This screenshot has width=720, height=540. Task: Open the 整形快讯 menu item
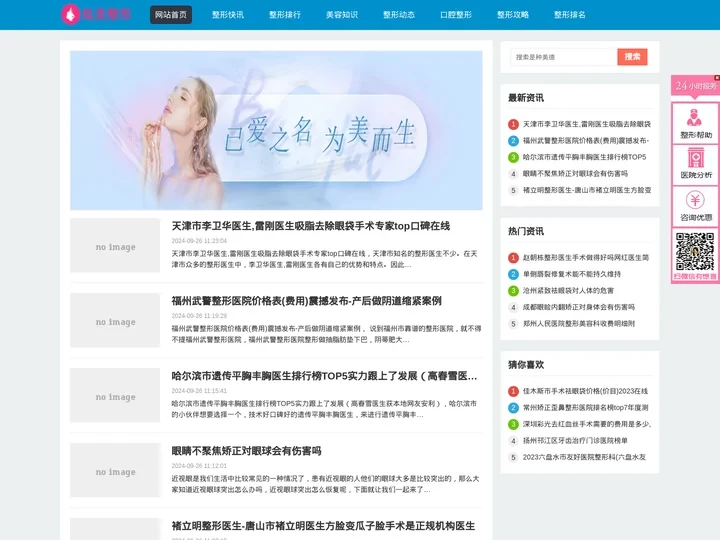click(228, 15)
